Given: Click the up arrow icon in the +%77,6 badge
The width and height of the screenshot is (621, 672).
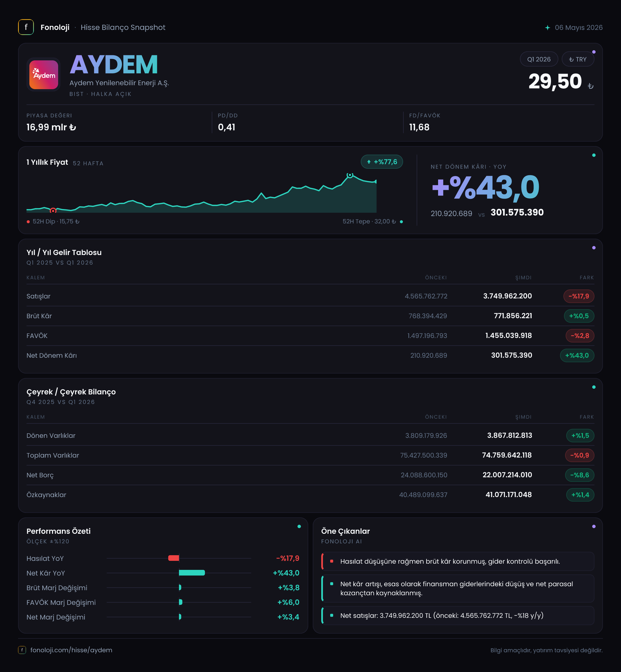Looking at the screenshot, I should [369, 162].
